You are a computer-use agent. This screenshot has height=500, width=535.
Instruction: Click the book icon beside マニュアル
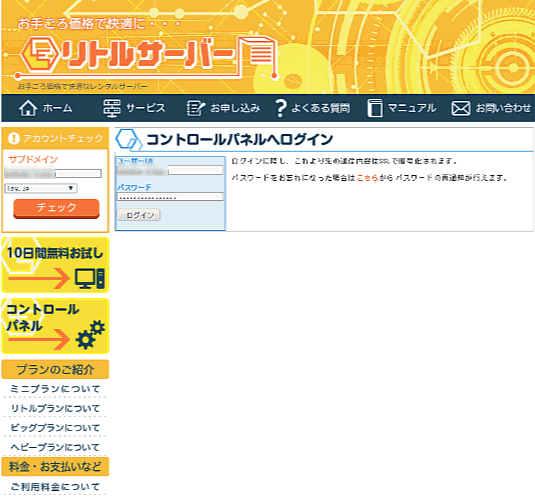point(375,108)
